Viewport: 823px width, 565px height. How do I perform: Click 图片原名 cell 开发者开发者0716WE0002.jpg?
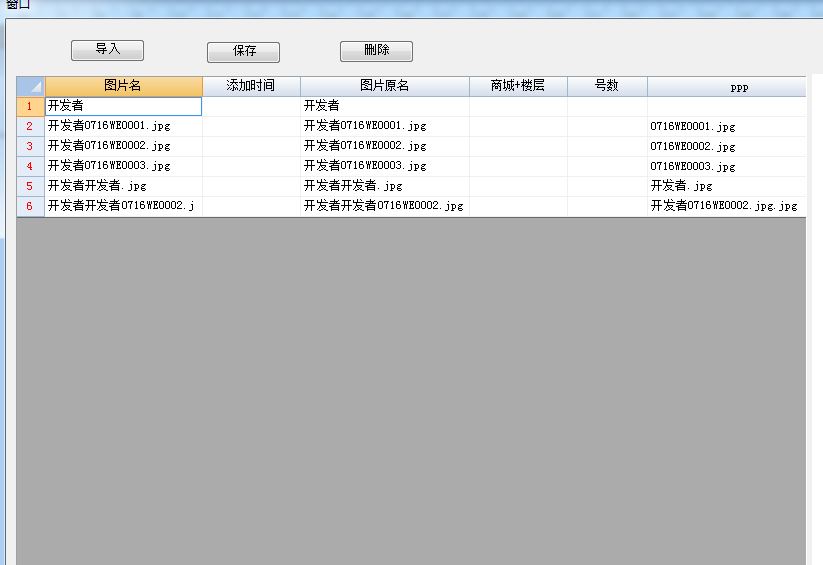tap(385, 206)
